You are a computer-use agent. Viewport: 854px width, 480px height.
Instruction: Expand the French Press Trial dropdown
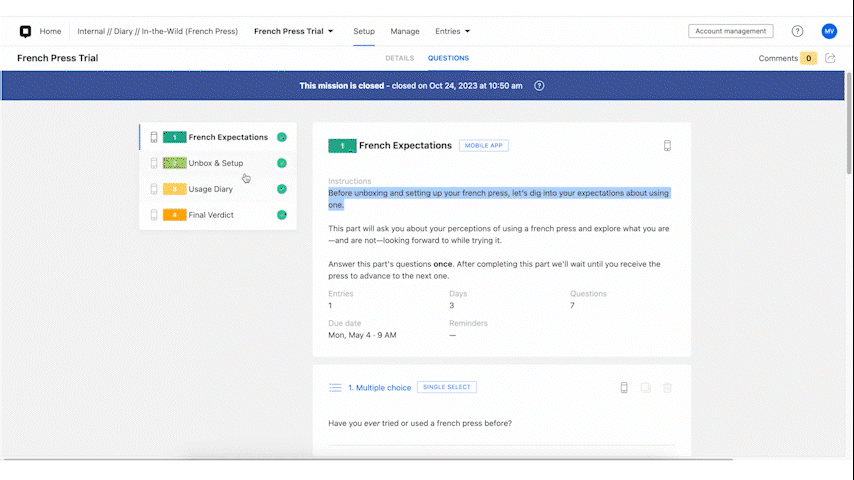294,31
